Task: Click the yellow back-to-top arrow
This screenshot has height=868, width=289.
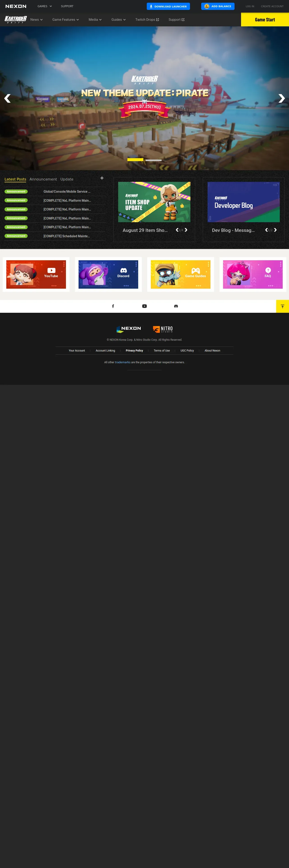Action: [x=283, y=306]
